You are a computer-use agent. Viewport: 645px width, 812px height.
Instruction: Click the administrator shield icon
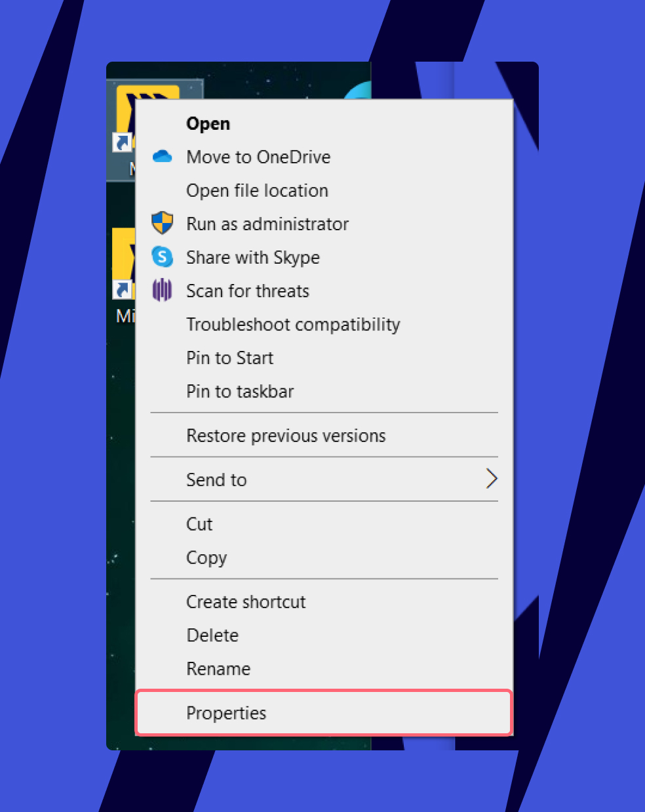(162, 224)
